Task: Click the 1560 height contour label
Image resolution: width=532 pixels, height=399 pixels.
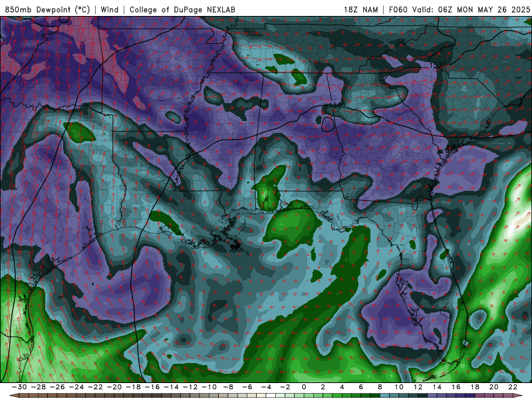Action: (337, 105)
